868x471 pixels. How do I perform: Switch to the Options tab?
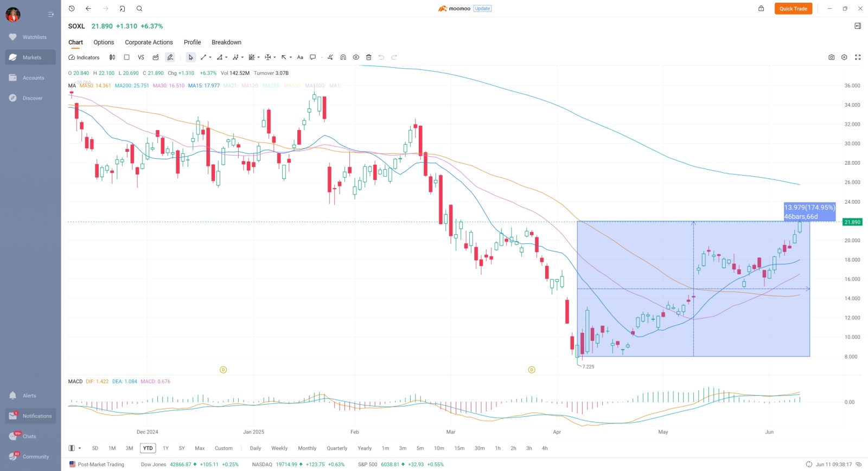pos(104,42)
